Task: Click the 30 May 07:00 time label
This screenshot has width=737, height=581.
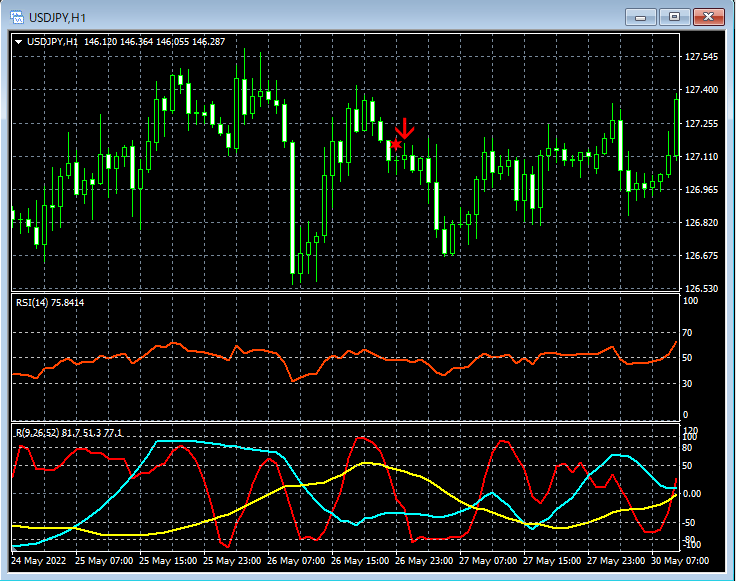Action: click(680, 561)
